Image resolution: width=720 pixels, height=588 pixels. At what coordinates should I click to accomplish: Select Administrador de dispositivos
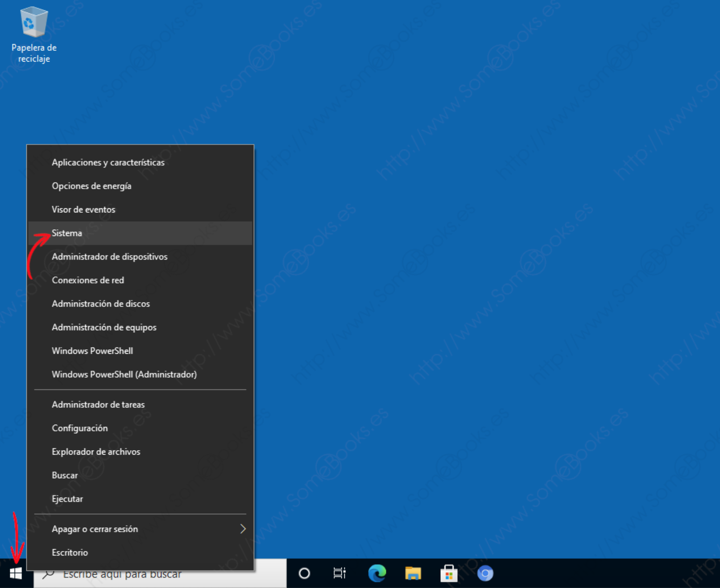(x=109, y=257)
